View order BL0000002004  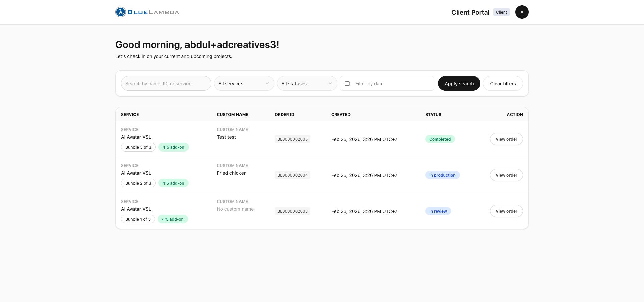[506, 175]
